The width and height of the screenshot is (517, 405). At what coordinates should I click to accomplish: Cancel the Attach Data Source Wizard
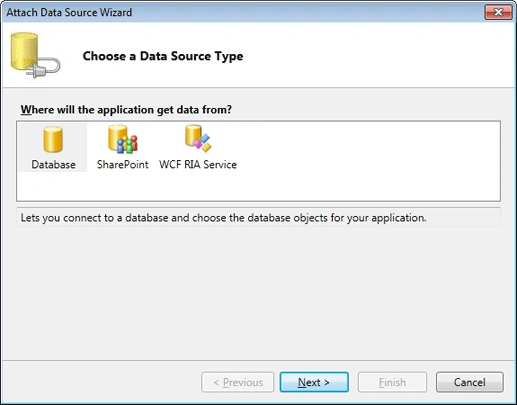pyautogui.click(x=470, y=382)
